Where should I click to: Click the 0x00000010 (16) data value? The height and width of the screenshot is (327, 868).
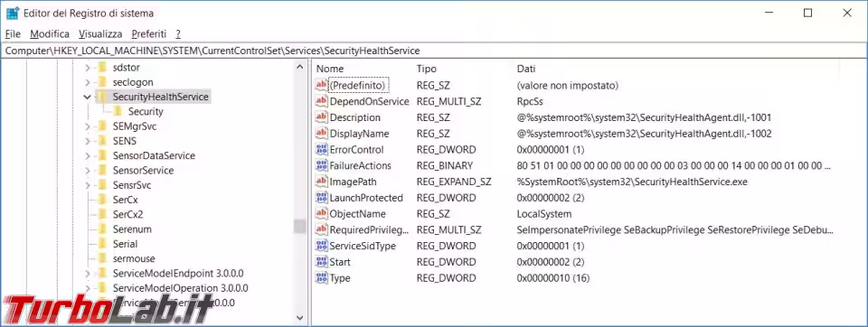[553, 277]
